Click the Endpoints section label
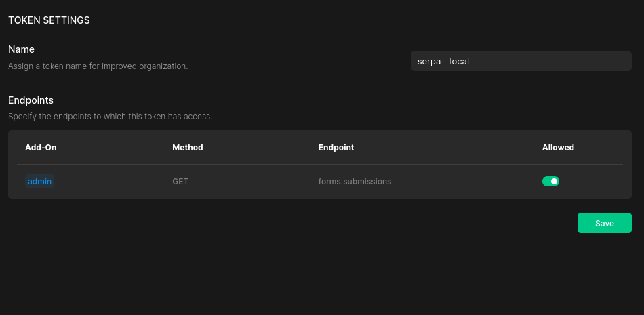644x315 pixels. click(31, 100)
